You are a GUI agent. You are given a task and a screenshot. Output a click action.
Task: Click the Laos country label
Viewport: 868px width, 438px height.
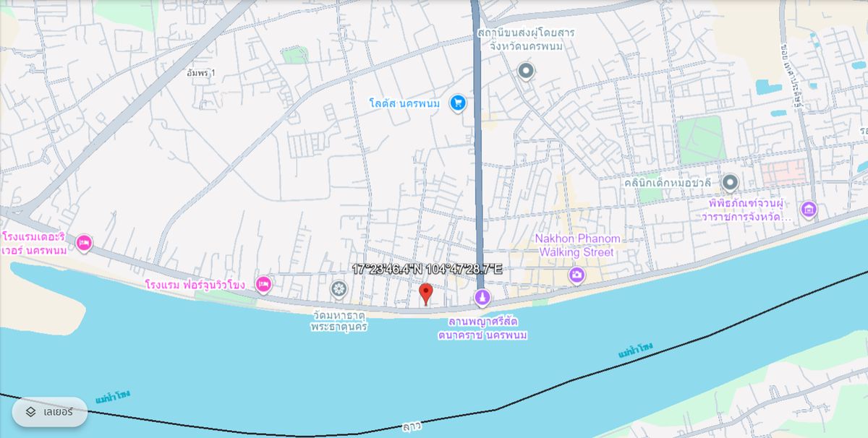[x=411, y=427]
